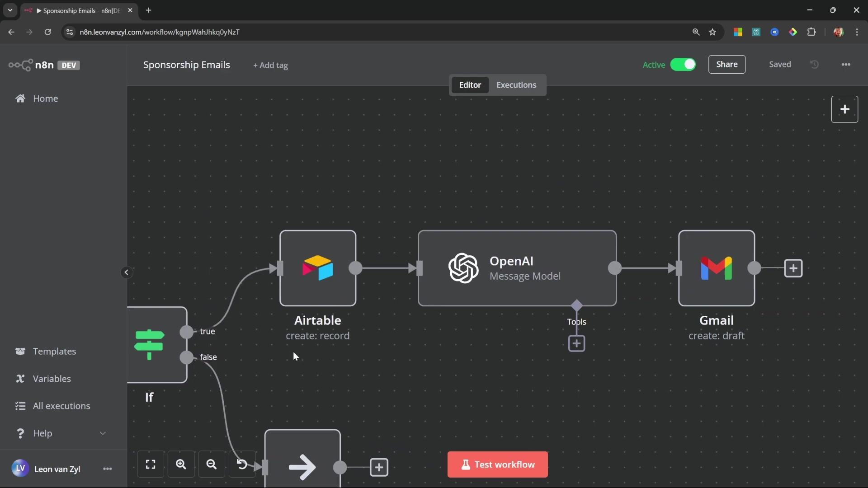Add node after Gmail plus connector
Screen dimensions: 868x488
793,268
